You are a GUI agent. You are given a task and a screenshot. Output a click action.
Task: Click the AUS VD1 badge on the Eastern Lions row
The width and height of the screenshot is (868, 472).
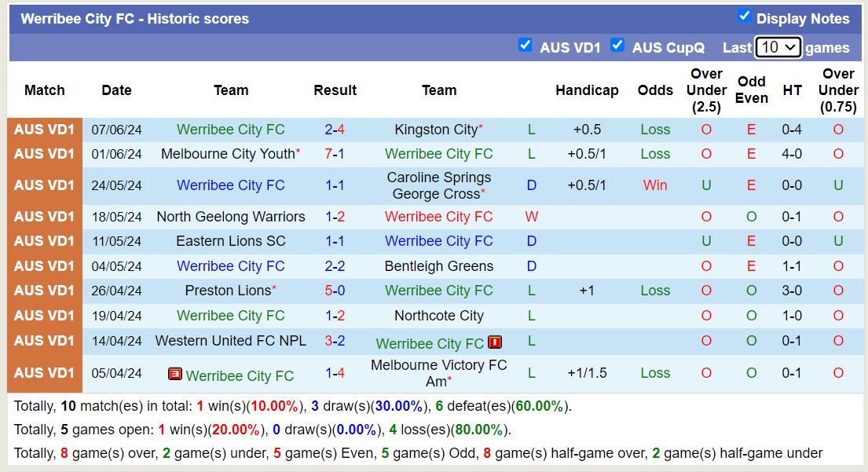[44, 241]
